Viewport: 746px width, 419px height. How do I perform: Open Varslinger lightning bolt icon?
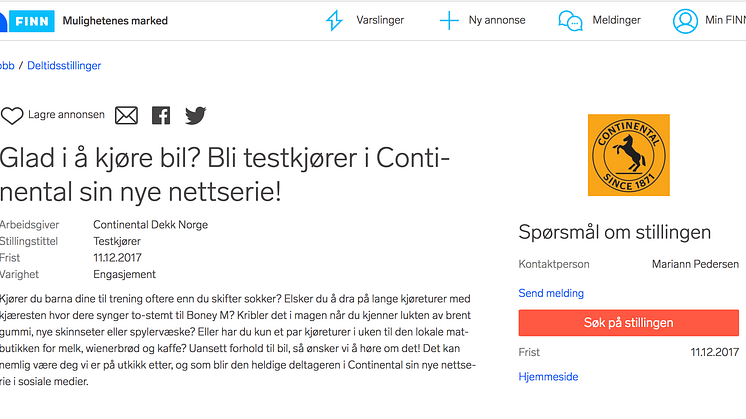[x=334, y=20]
